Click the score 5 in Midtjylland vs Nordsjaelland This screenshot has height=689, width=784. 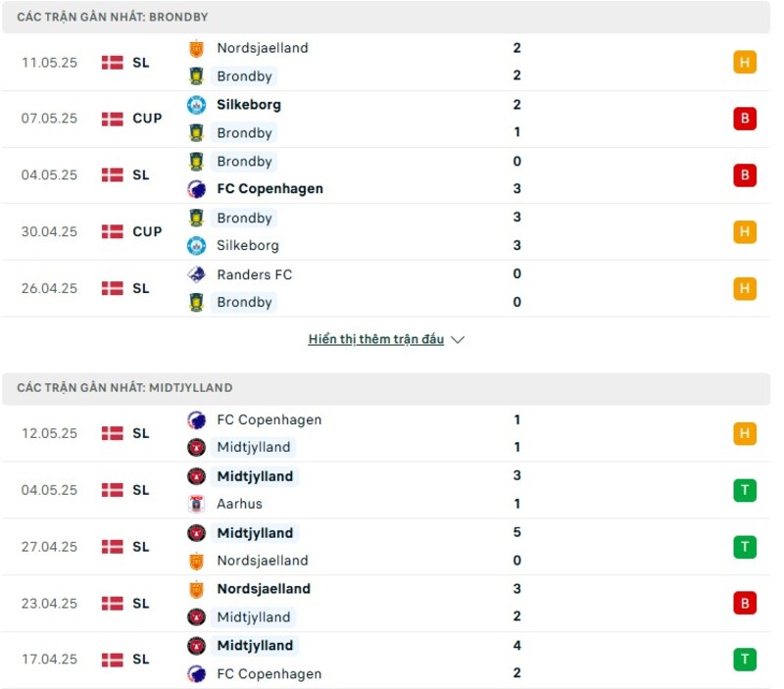coord(516,533)
